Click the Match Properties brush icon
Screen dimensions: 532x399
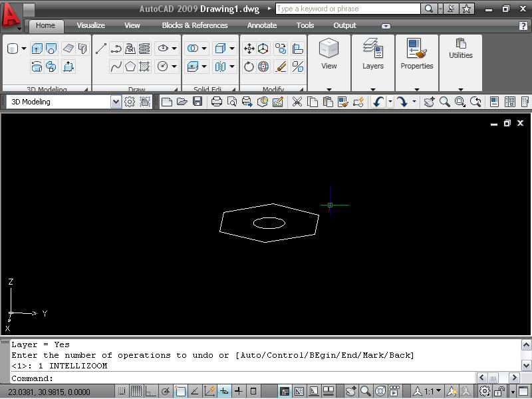point(343,102)
